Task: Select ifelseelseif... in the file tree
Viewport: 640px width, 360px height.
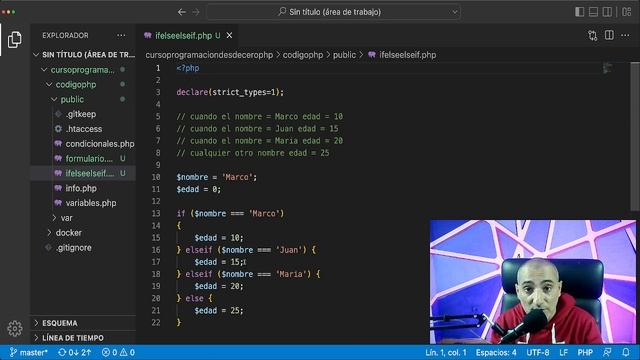Action: pos(84,173)
